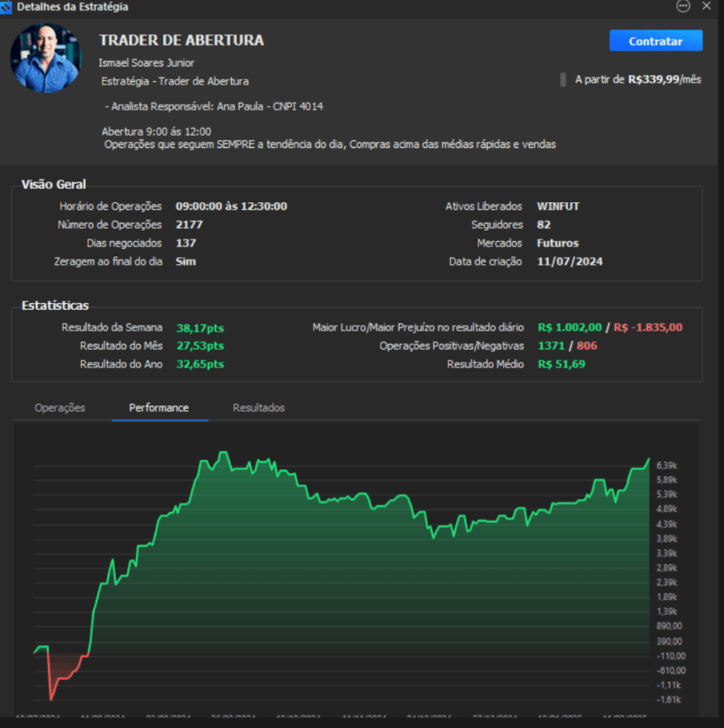Click the author name Ismael Soares Junior

pyautogui.click(x=147, y=63)
